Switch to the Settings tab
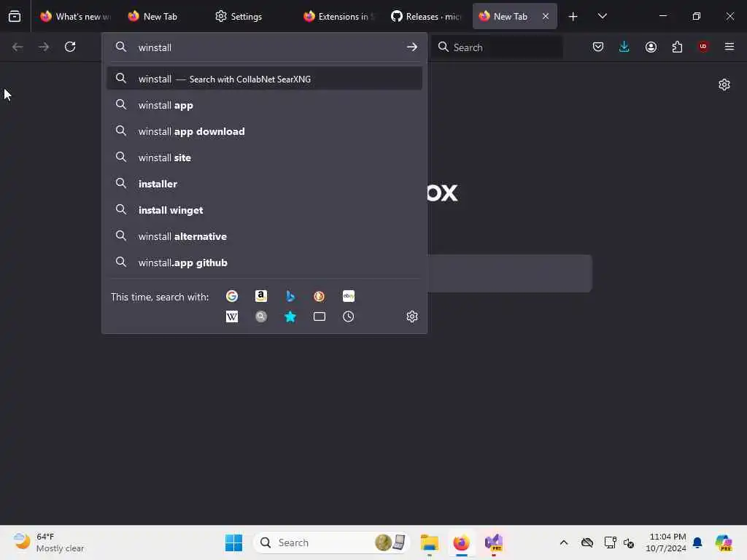Image resolution: width=747 pixels, height=560 pixels. click(x=249, y=16)
